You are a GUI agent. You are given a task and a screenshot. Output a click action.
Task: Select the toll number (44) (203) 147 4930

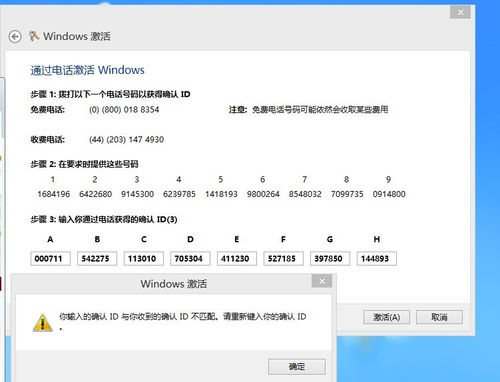(x=126, y=139)
